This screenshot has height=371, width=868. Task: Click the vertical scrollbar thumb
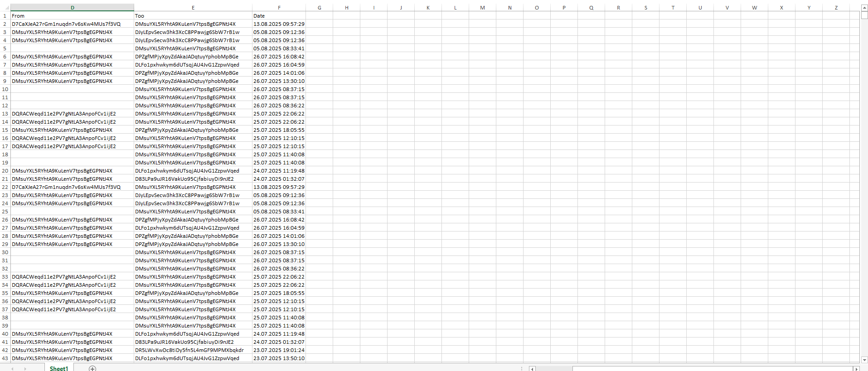pos(864,14)
